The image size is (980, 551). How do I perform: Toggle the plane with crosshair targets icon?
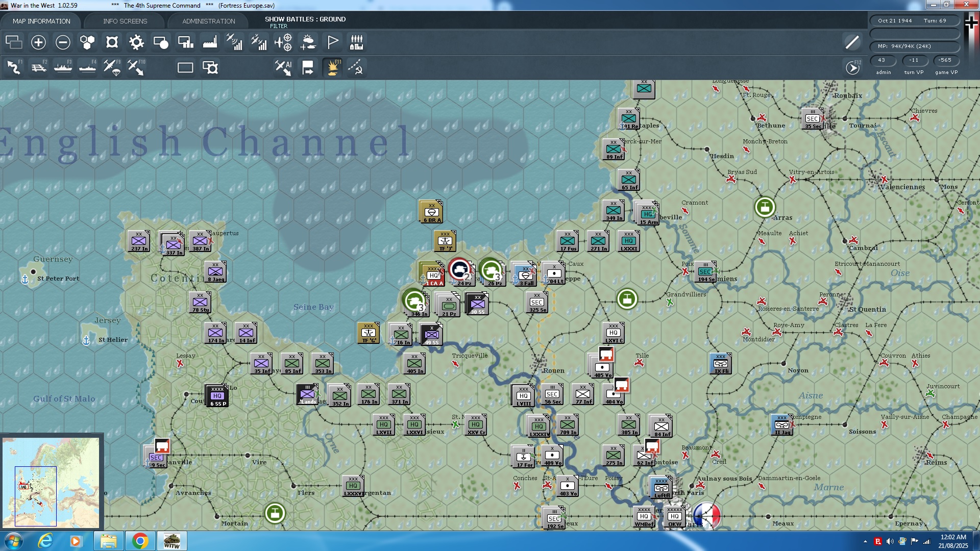[283, 42]
